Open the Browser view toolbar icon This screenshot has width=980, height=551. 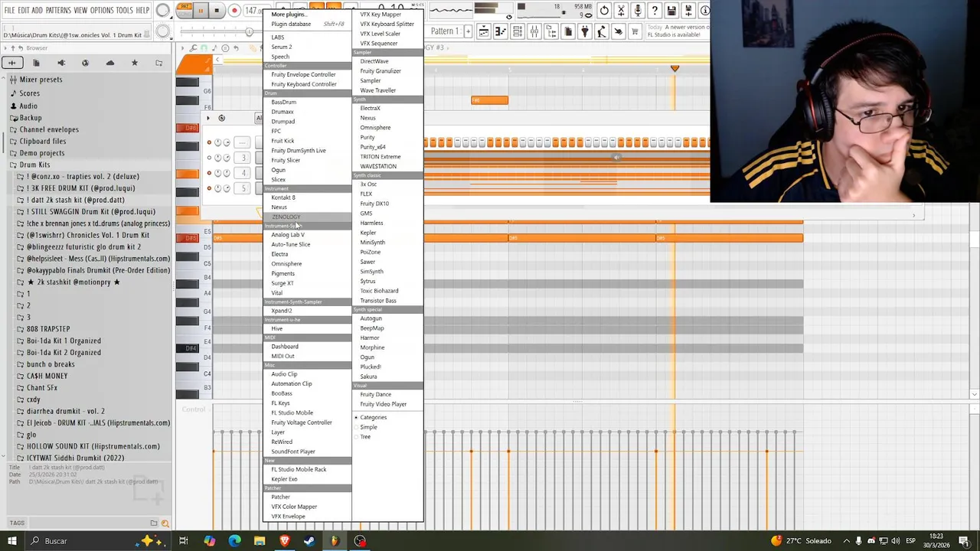[x=550, y=31]
